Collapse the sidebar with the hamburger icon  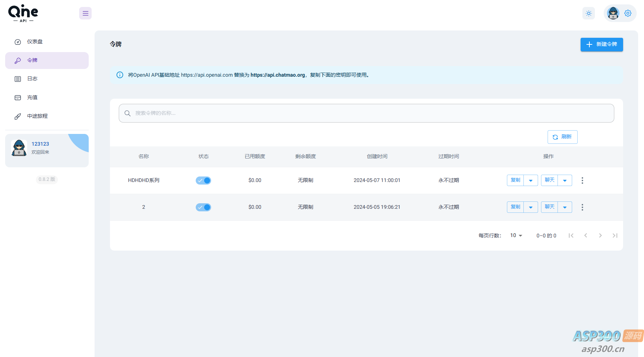click(x=85, y=14)
